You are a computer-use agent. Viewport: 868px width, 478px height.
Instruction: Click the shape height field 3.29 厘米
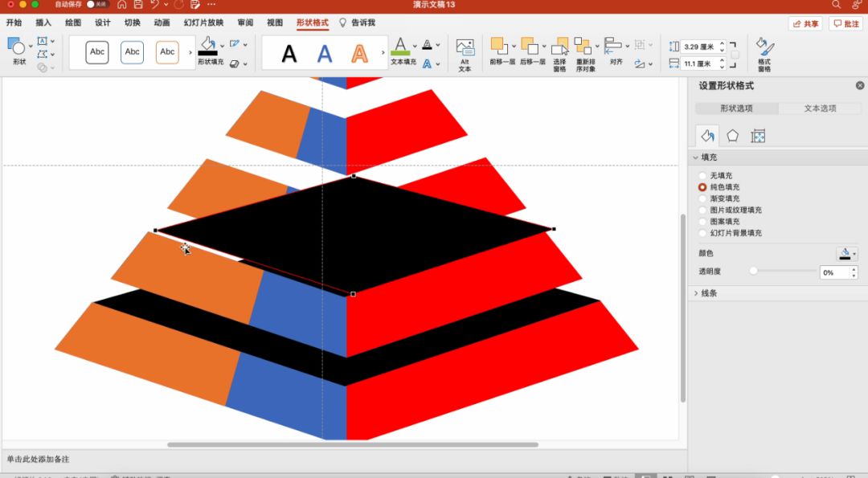click(699, 47)
